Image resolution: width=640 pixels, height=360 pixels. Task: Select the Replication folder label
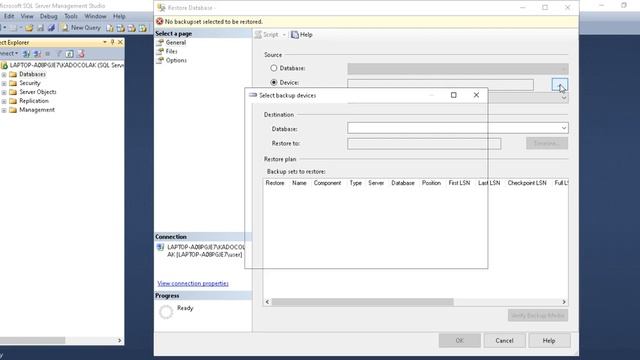click(34, 101)
